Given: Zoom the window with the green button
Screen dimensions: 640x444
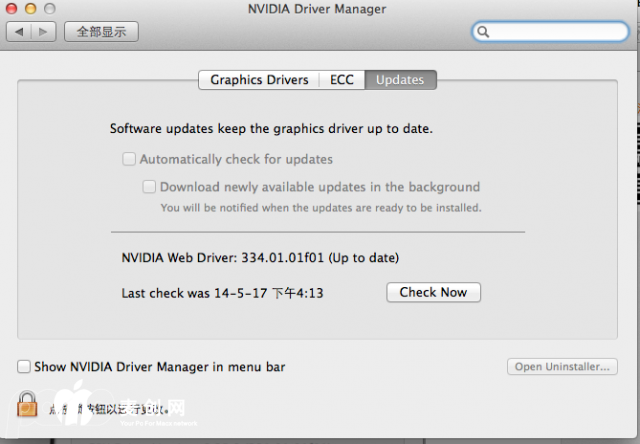Looking at the screenshot, I should pyautogui.click(x=51, y=9).
